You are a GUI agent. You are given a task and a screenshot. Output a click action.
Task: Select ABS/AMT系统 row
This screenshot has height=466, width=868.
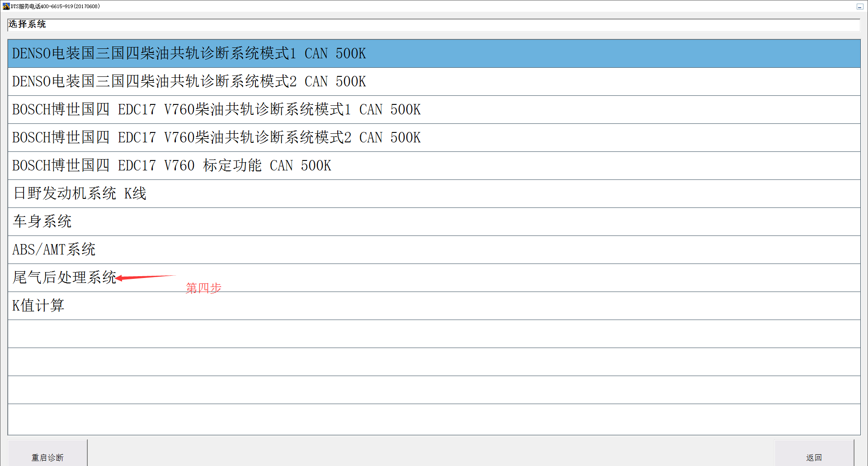tap(434, 249)
